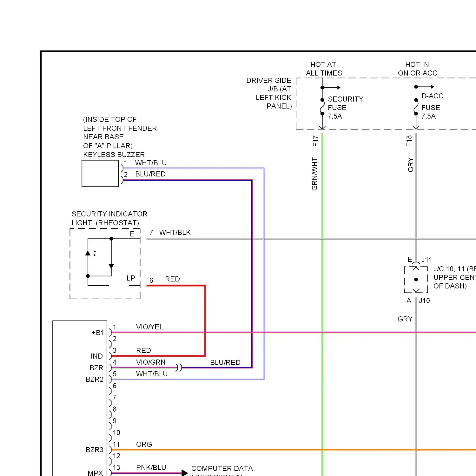Click the vertical GRN/WHT wire label

point(314,174)
